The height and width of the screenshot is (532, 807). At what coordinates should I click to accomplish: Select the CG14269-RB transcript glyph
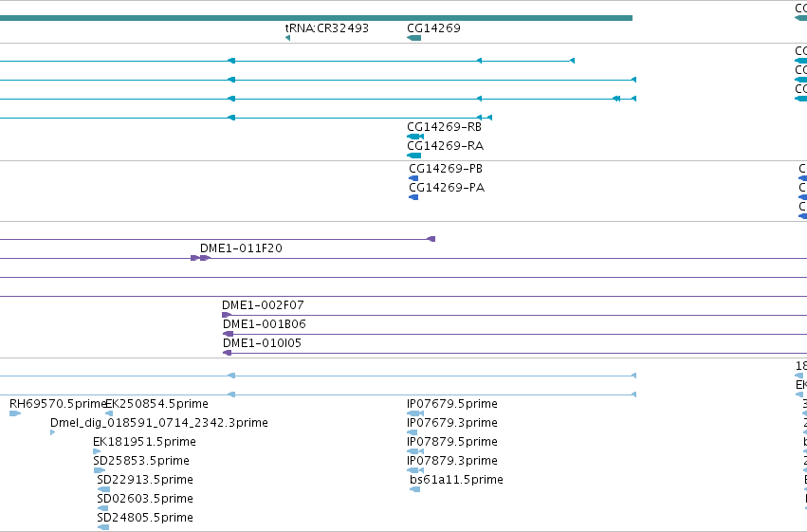coord(414,137)
